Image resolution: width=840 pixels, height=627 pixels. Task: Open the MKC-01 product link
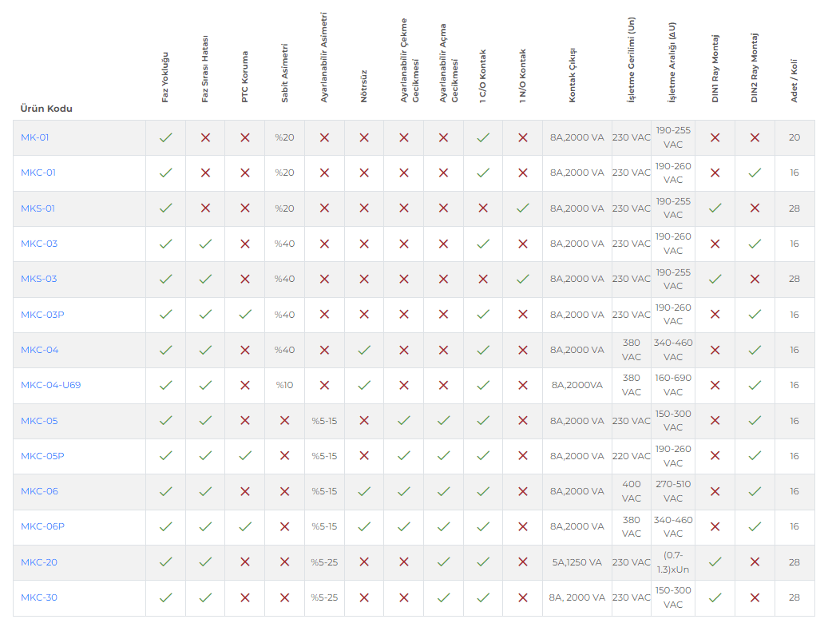click(38, 173)
